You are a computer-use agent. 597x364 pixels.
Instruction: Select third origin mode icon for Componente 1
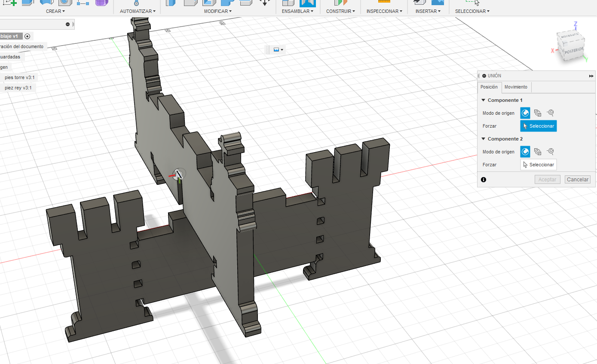[550, 113]
